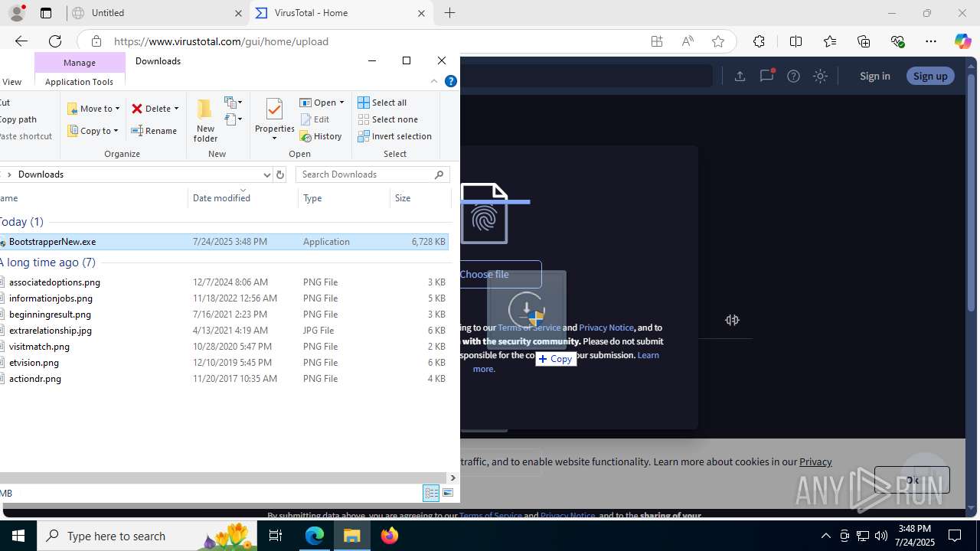Click the Explorer horizontal scrollbar

tap(224, 478)
